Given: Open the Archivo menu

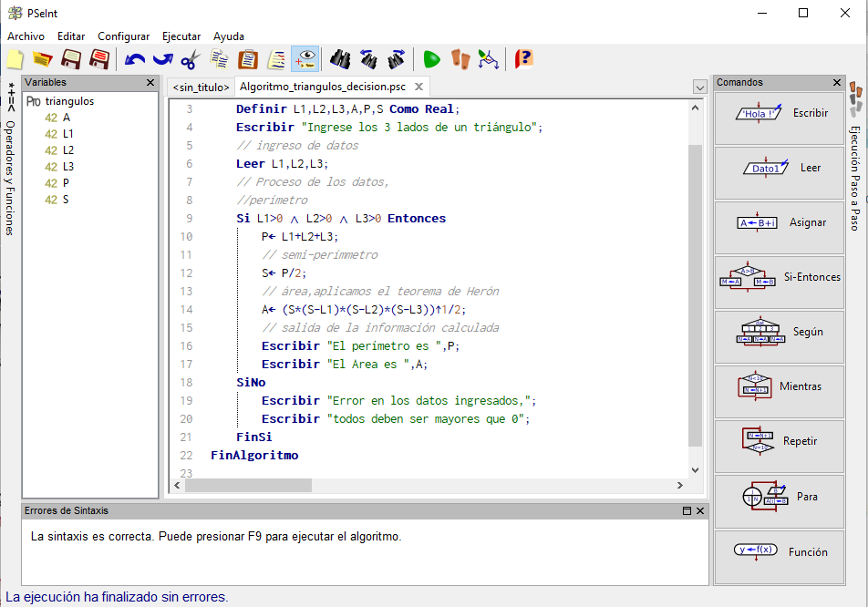Looking at the screenshot, I should pyautogui.click(x=26, y=36).
